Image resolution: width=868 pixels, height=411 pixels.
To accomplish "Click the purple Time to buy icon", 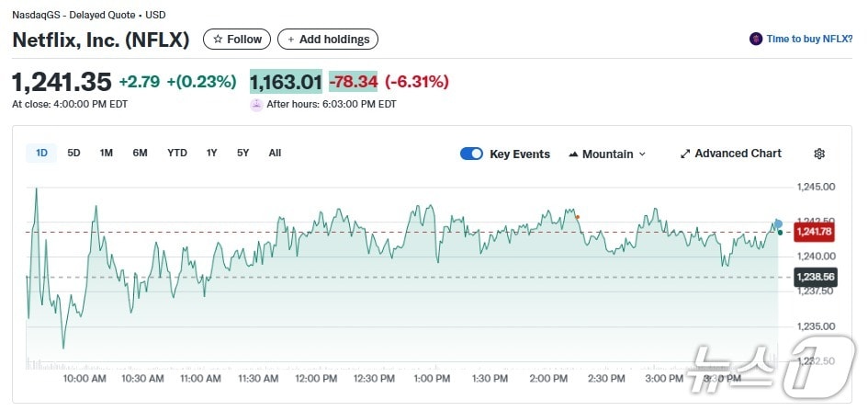I will [x=756, y=39].
